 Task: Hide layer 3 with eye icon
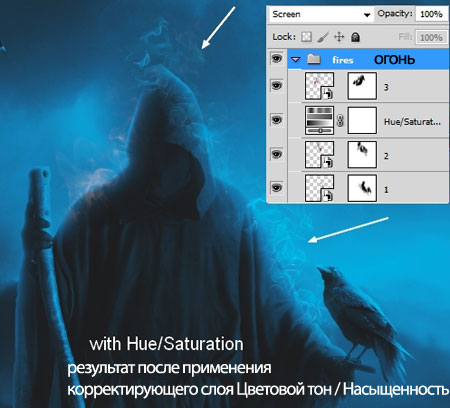coord(276,86)
